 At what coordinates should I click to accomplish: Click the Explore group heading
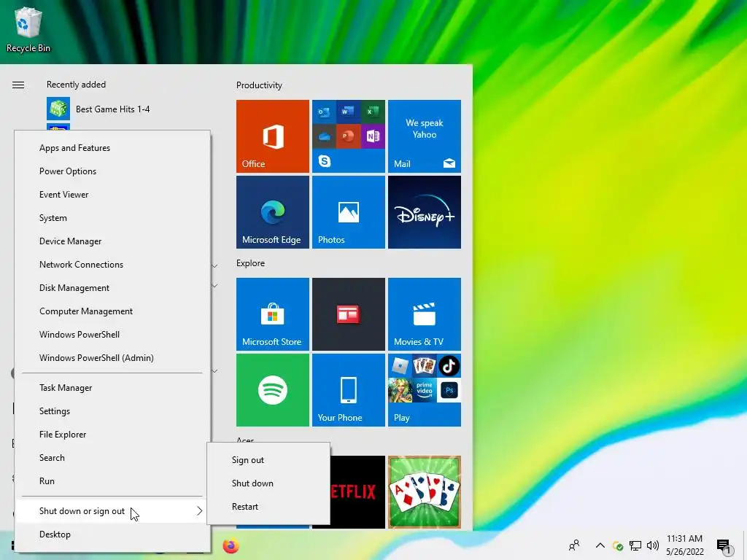[251, 263]
